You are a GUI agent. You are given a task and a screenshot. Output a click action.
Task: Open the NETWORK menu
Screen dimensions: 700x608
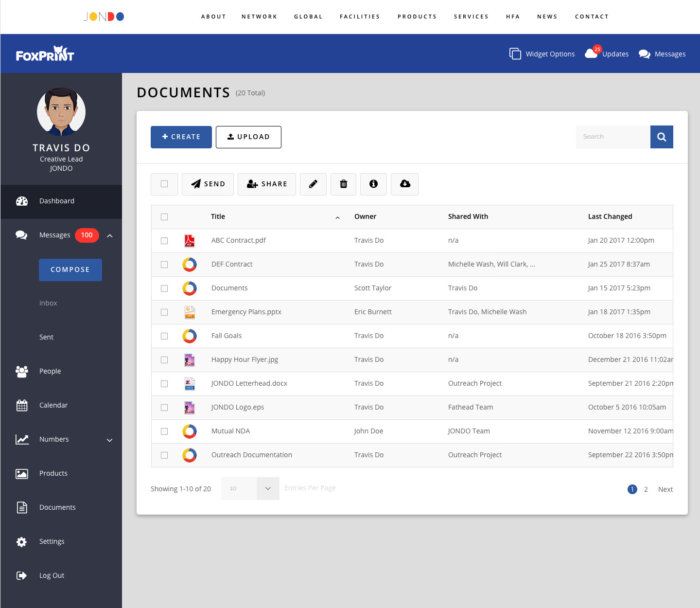click(x=260, y=17)
